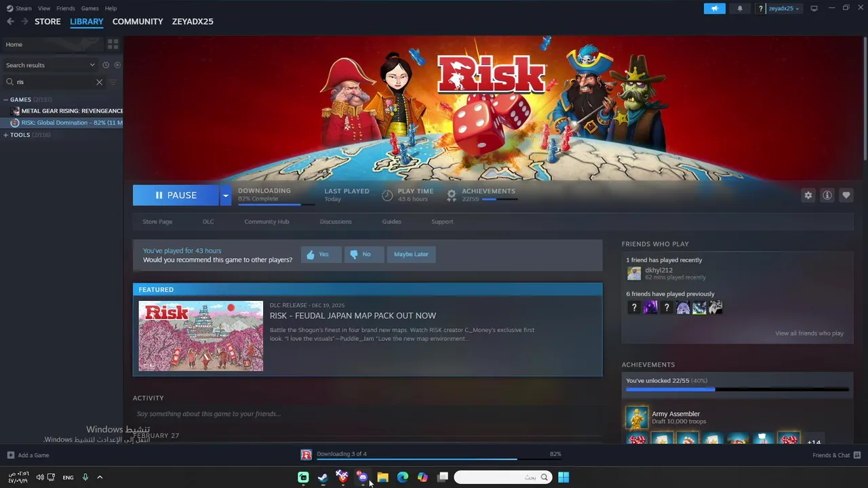Toggle microphone icon in system tray

pyautogui.click(x=85, y=477)
